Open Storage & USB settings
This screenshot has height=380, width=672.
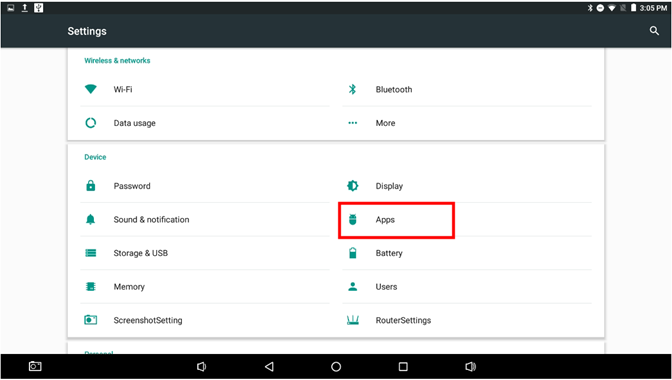[205, 253]
